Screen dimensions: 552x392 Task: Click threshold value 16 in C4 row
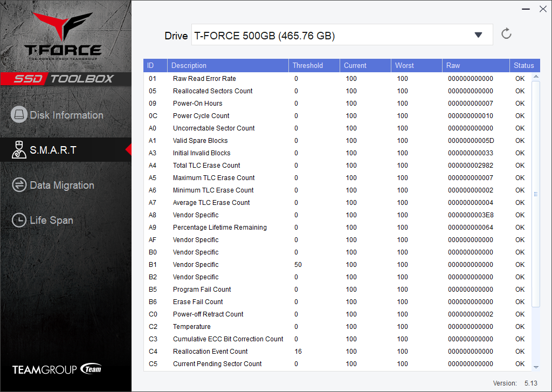click(298, 351)
